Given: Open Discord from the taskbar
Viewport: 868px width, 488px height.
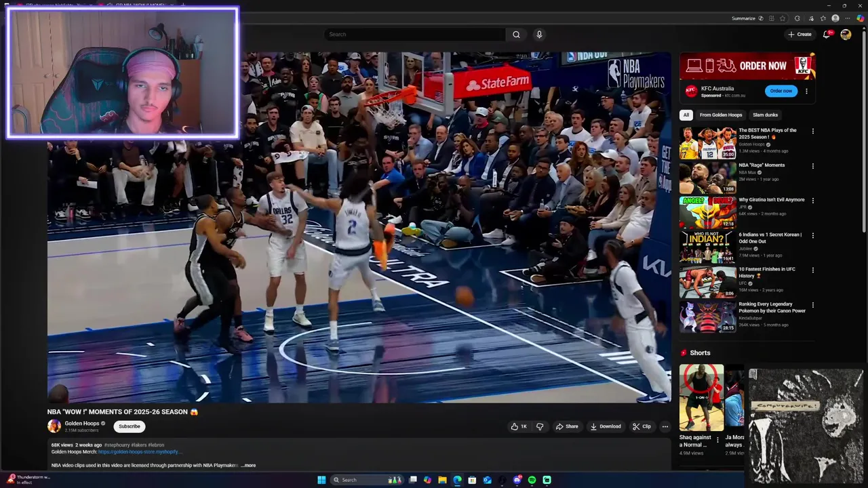Looking at the screenshot, I should tap(517, 480).
